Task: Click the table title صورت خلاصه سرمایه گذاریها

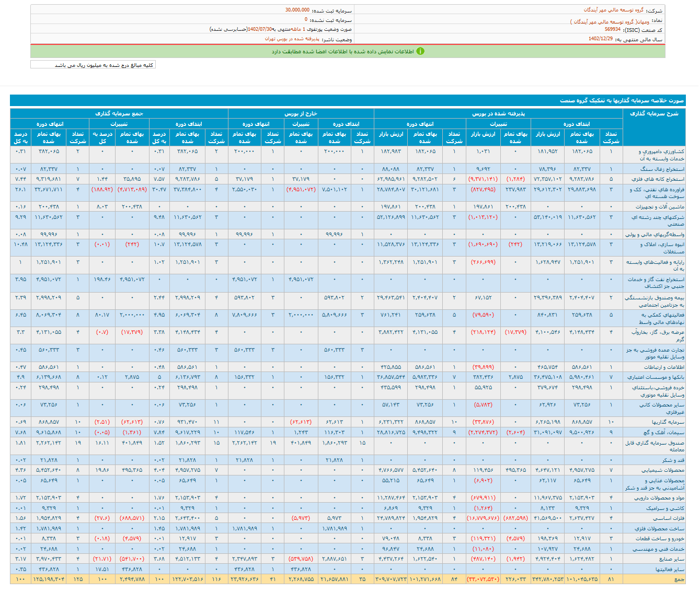Action: [x=622, y=100]
